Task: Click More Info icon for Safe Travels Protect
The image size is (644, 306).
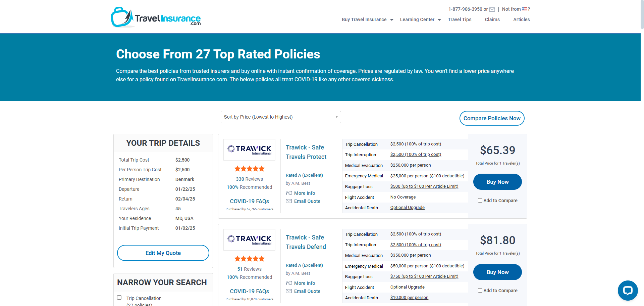Action: pyautogui.click(x=289, y=193)
